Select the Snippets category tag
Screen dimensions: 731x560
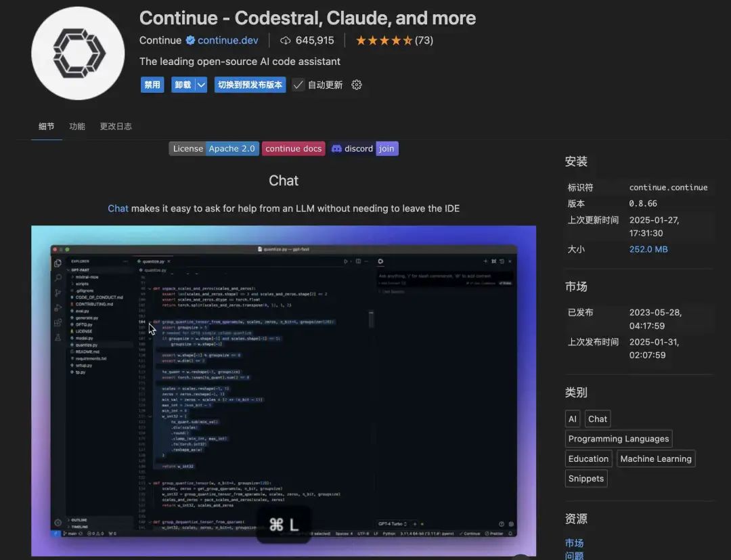[586, 478]
